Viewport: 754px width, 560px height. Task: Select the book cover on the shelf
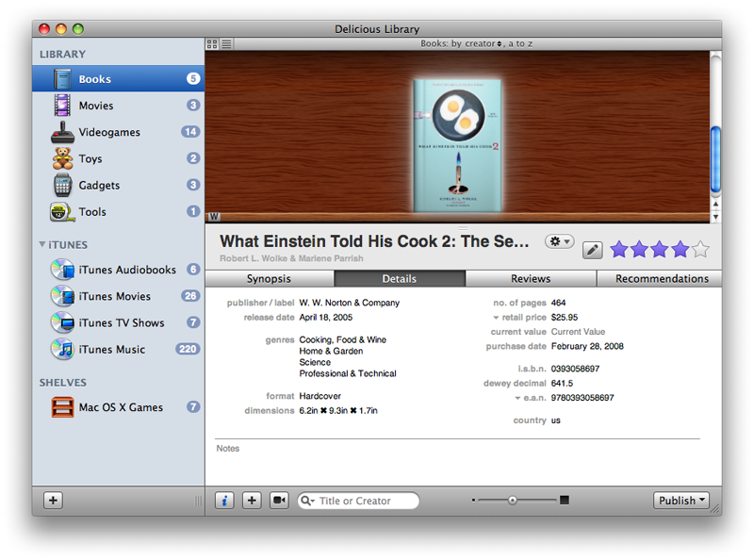[x=457, y=146]
